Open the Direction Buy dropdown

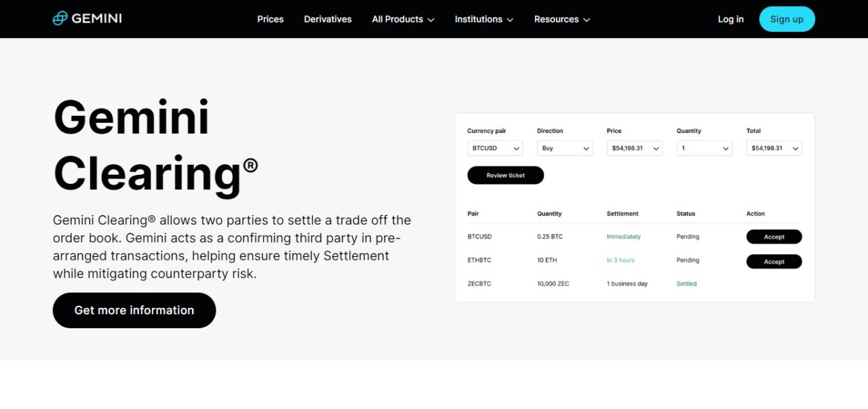point(565,148)
